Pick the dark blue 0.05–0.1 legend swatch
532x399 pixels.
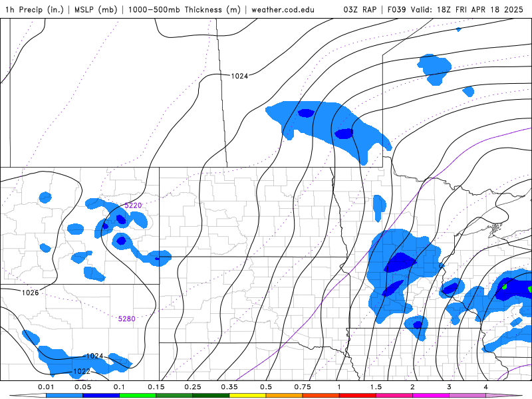[101, 396]
